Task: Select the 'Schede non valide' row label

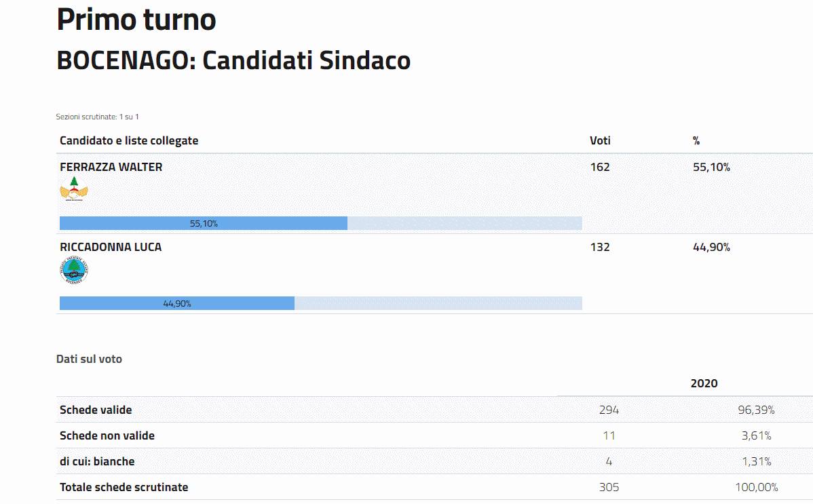Action: (x=107, y=435)
